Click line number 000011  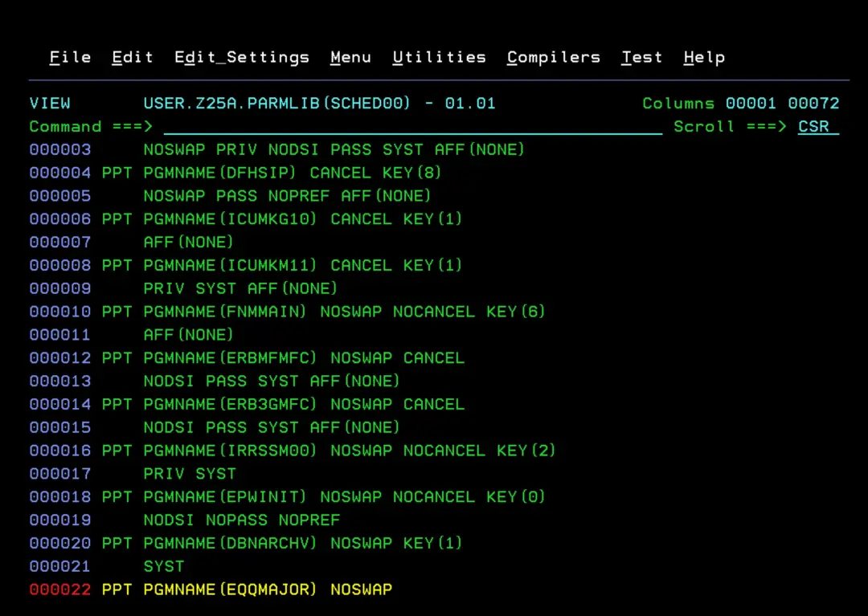(60, 336)
